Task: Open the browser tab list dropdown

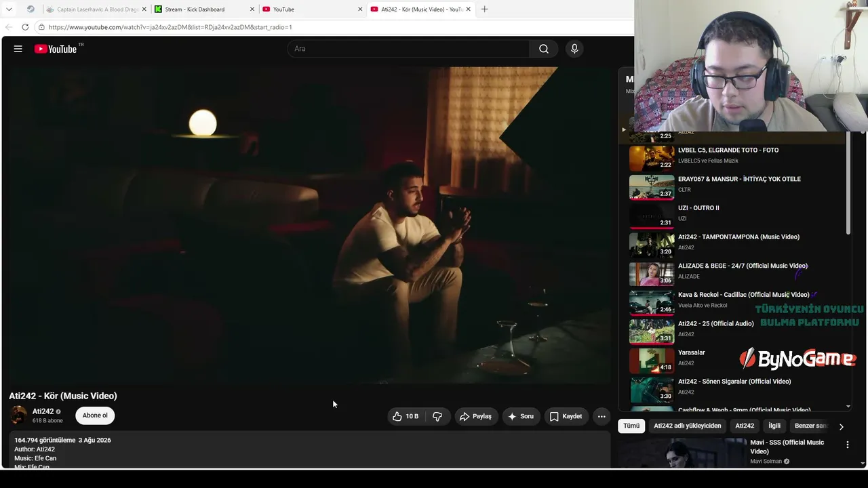Action: click(9, 9)
